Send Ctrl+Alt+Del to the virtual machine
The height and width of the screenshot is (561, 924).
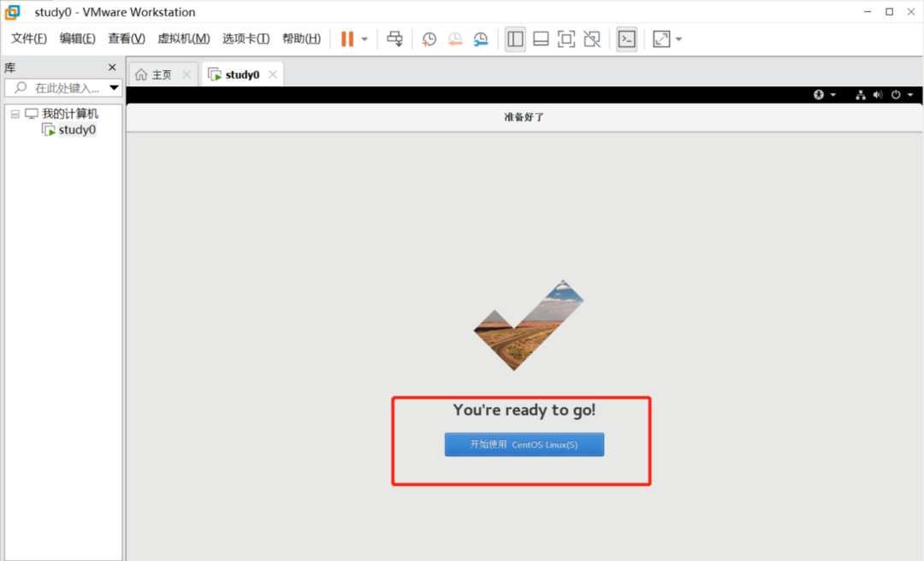[x=394, y=38]
